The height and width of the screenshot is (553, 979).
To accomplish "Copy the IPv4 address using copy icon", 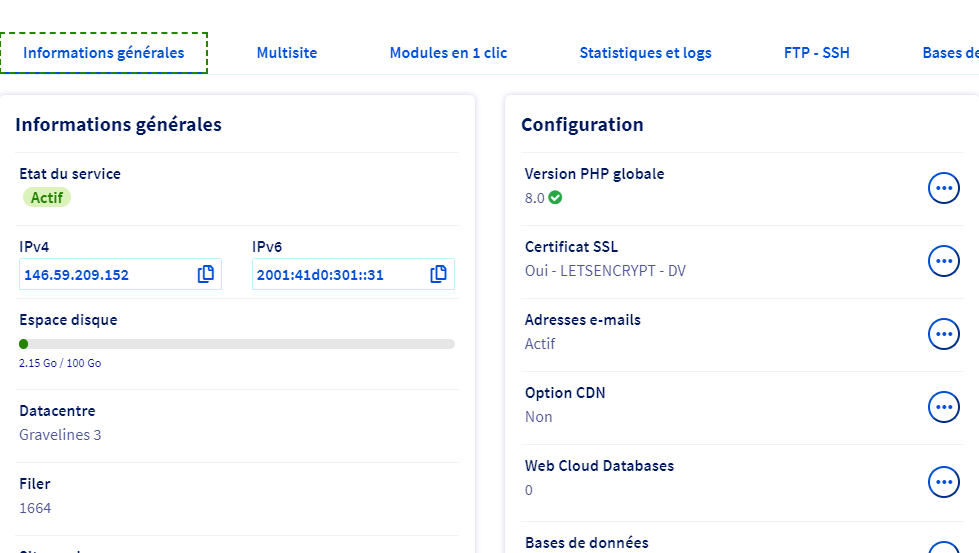I will coord(206,274).
